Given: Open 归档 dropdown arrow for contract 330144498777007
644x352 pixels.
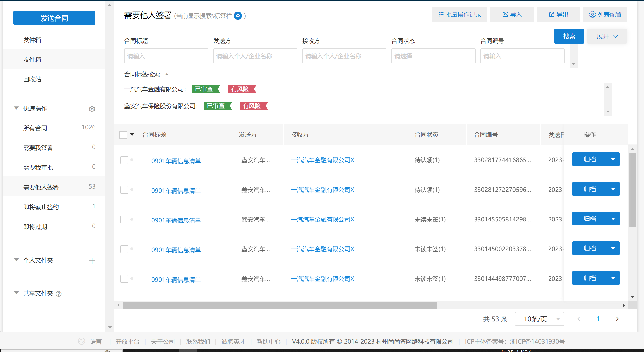Looking at the screenshot, I should coord(613,278).
